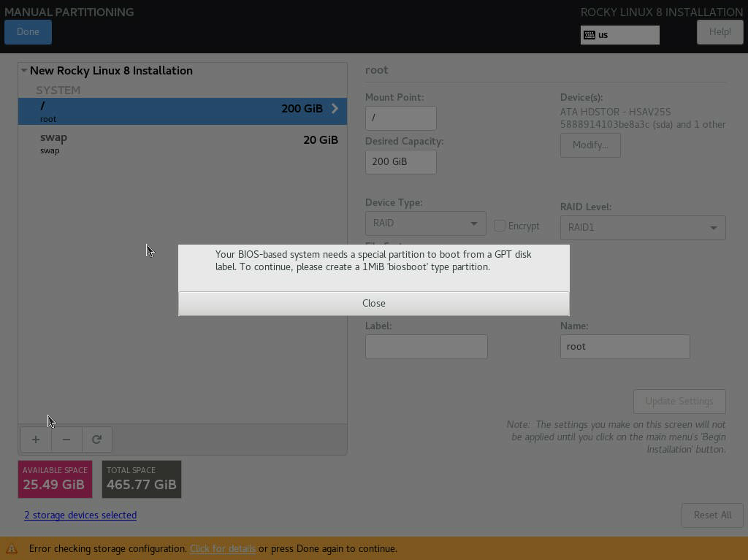Click the AVAILABLE SPACE 25.49 GiB box
Screen dimensions: 748x560
coord(56,479)
